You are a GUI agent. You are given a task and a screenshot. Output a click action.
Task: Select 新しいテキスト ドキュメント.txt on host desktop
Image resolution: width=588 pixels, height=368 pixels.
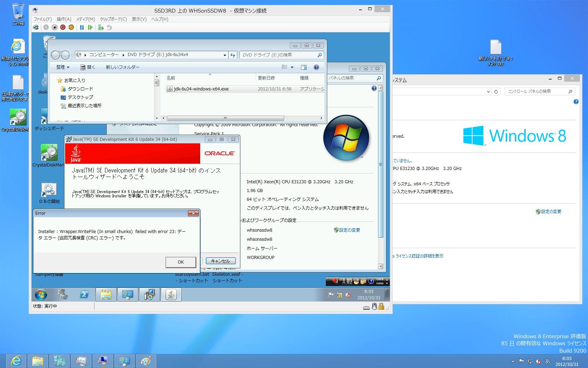[496, 53]
